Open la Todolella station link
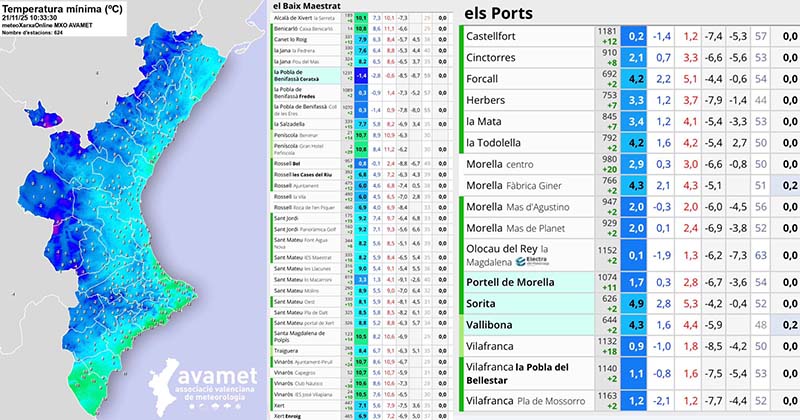 pos(508,142)
